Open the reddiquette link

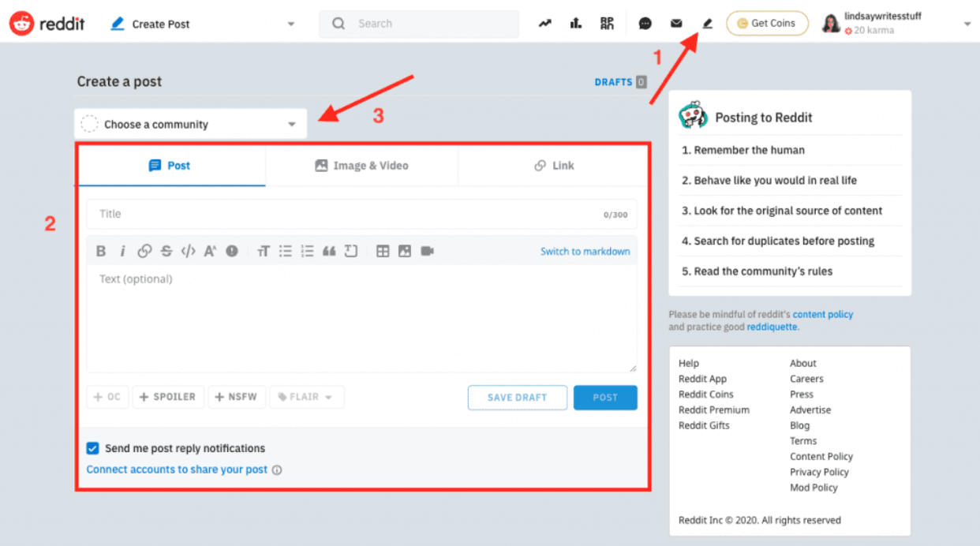pos(772,327)
